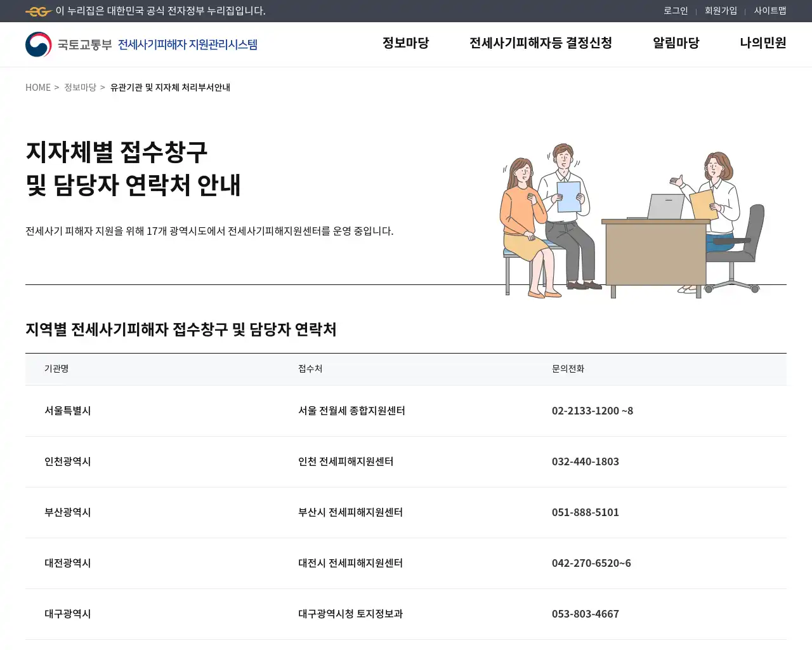Open the 사이트맵 link
Viewport: 812px width, 650px height.
(x=770, y=11)
